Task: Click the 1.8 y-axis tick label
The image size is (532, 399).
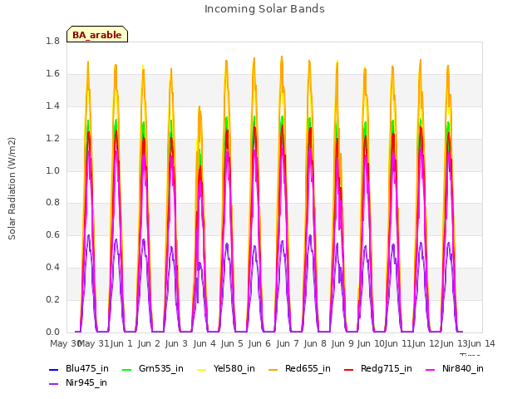Action: (x=52, y=42)
